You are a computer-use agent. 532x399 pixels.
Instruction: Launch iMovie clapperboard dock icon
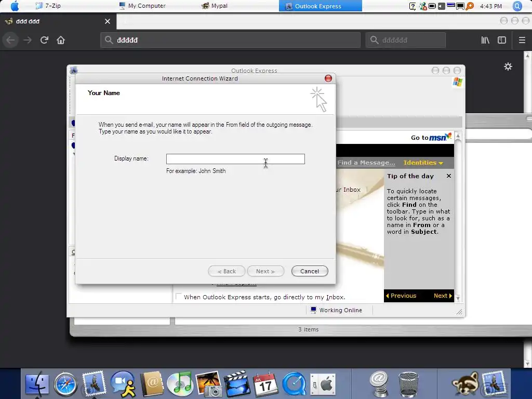coord(237,384)
